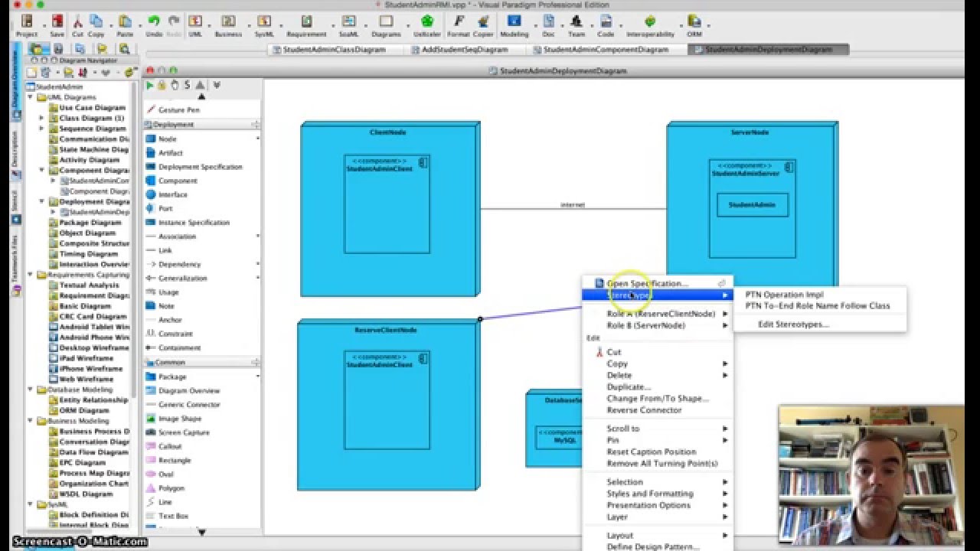Image resolution: width=980 pixels, height=551 pixels.
Task: Collapse the UML Diagrams tree folder
Action: 31,97
